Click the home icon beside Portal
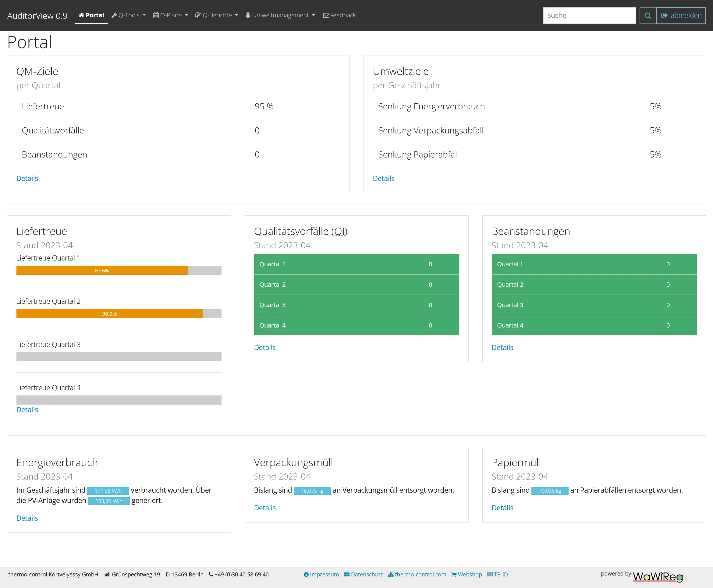This screenshot has height=588, width=713. pos(81,15)
